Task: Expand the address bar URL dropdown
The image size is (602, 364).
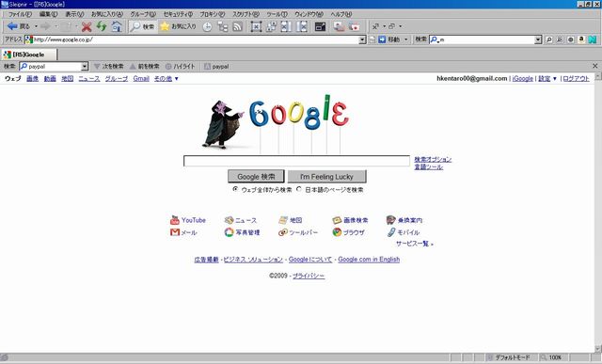Action: [x=362, y=40]
